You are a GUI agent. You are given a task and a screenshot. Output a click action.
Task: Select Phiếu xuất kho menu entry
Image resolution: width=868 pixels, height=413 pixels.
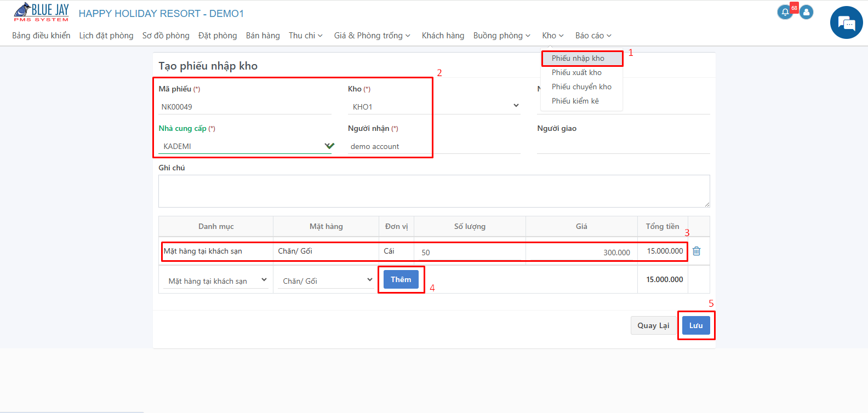click(x=582, y=72)
